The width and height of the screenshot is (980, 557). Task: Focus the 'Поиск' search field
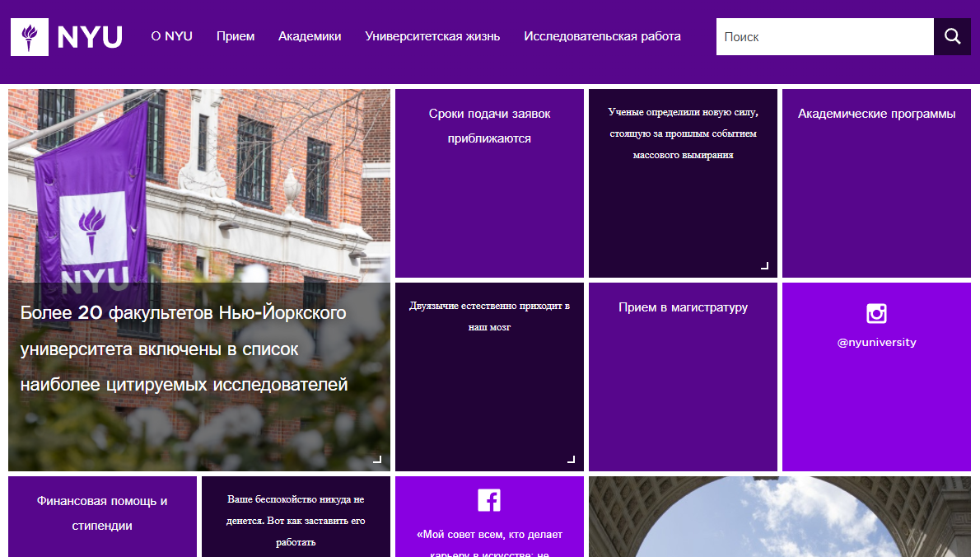(x=825, y=36)
